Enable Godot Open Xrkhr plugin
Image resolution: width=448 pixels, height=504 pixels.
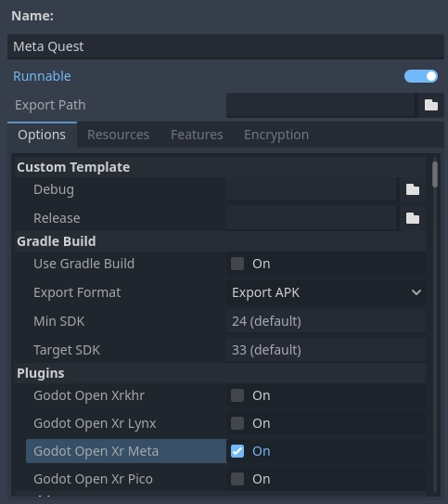click(237, 395)
